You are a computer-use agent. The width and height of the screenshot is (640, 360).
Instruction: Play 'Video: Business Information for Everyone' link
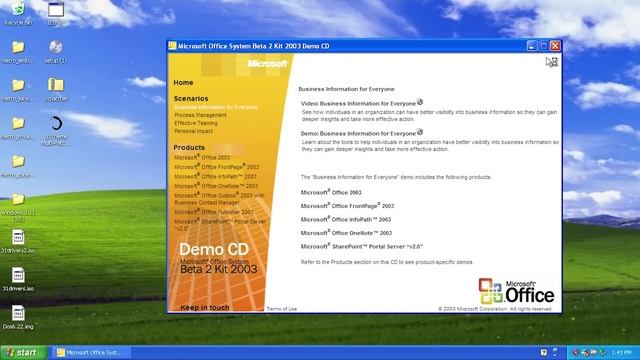click(x=358, y=104)
